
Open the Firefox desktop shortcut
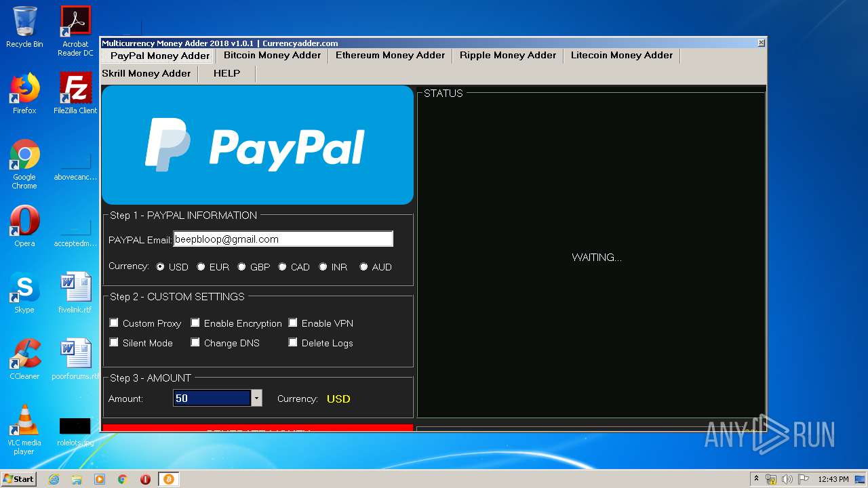point(24,94)
